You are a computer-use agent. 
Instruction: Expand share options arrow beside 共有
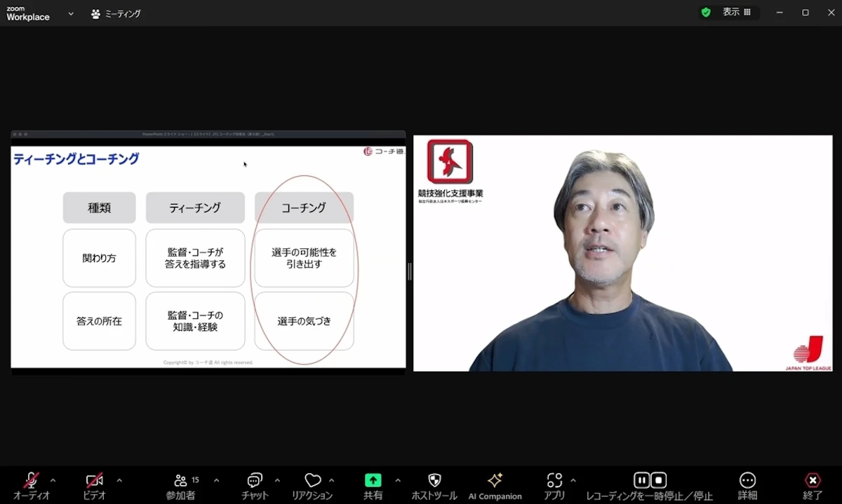tap(398, 480)
